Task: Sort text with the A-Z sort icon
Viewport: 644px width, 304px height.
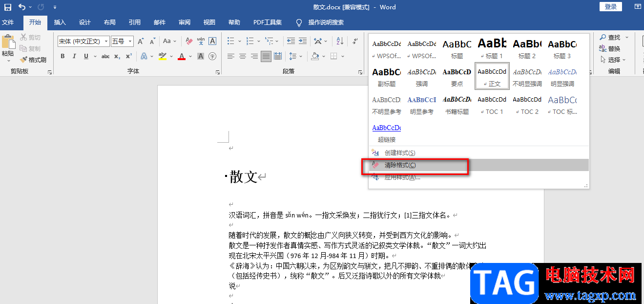Action: (341, 42)
